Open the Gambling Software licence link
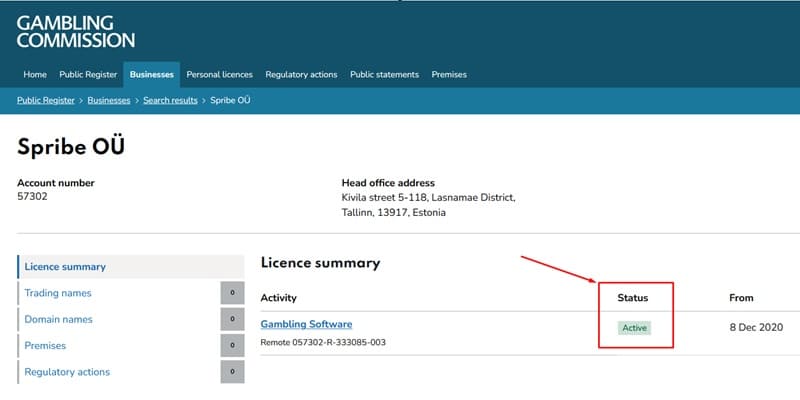Image resolution: width=800 pixels, height=400 pixels. click(x=306, y=324)
